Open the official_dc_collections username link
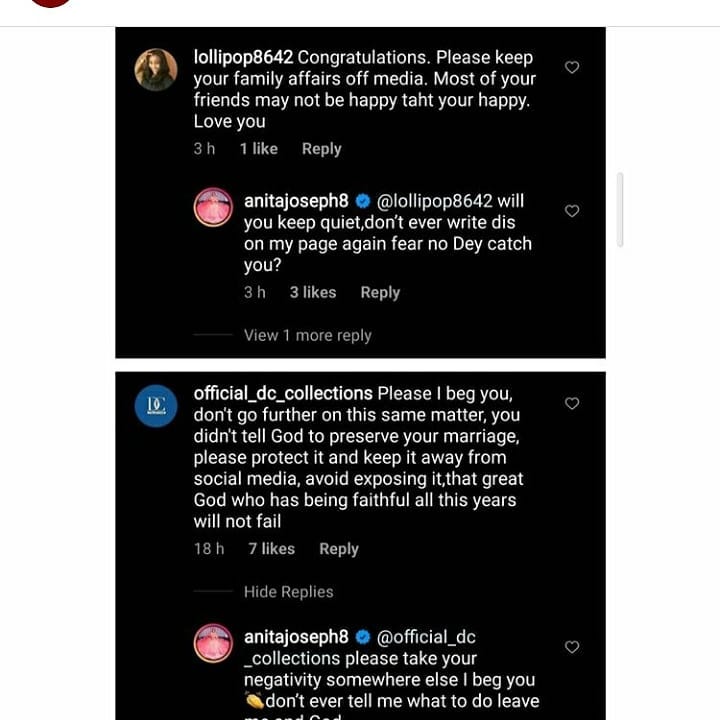The height and width of the screenshot is (720, 720). coord(283,393)
